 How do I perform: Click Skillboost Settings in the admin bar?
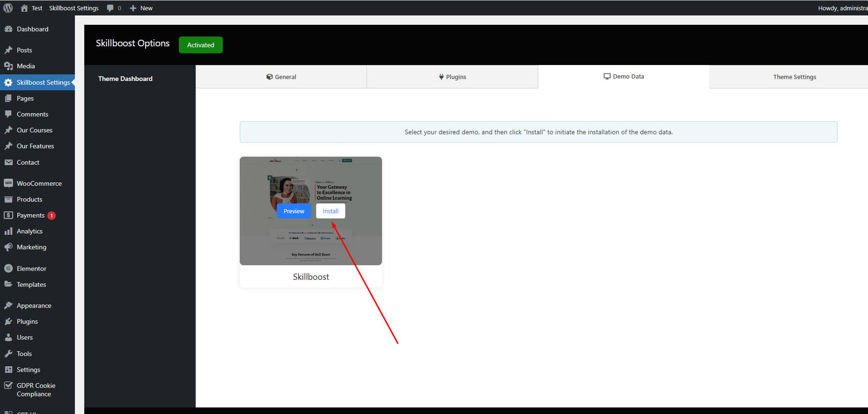coord(74,8)
